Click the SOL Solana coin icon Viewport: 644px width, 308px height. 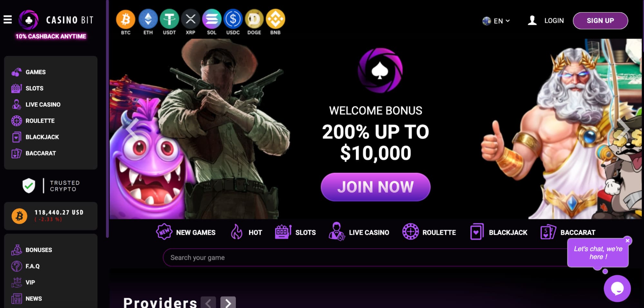[212, 19]
